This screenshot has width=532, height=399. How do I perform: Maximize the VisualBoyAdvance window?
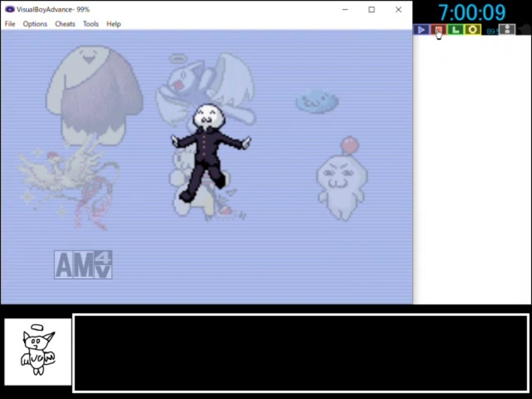click(371, 9)
